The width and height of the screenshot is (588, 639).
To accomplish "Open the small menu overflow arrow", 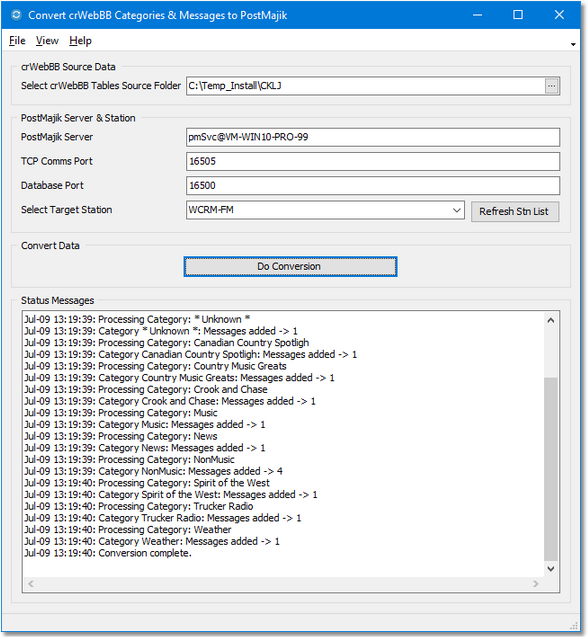I will pyautogui.click(x=573, y=44).
